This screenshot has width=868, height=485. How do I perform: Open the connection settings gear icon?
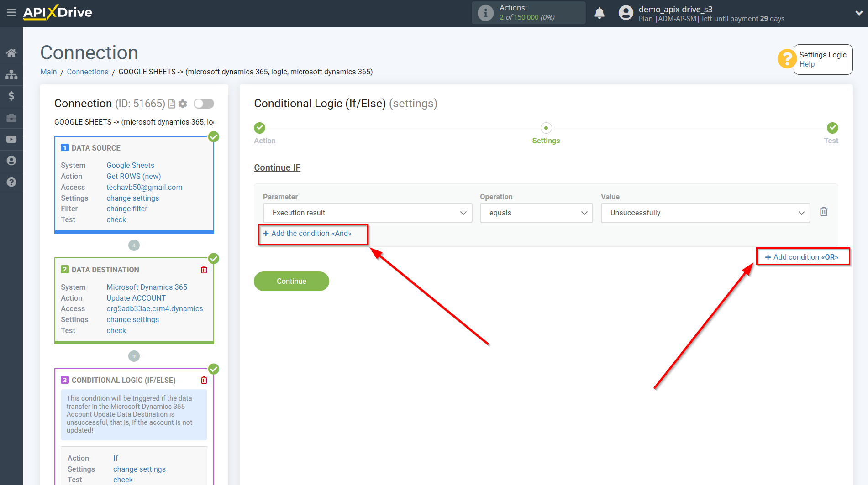pos(183,104)
